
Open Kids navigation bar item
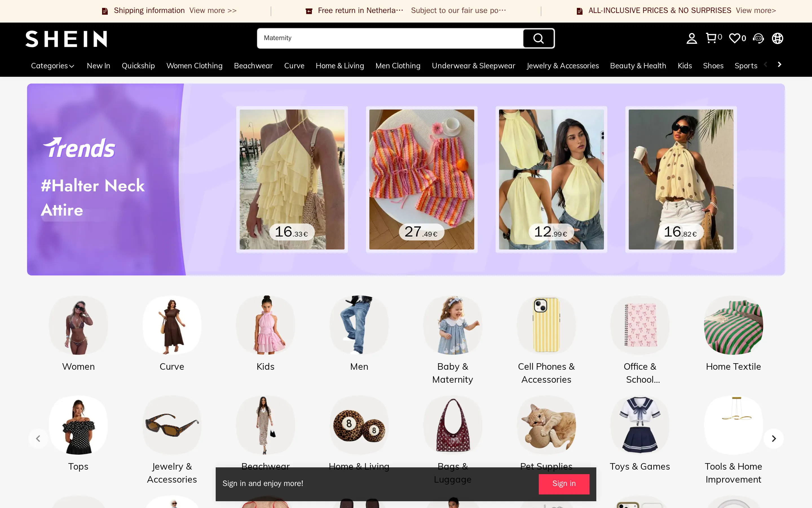coord(685,66)
